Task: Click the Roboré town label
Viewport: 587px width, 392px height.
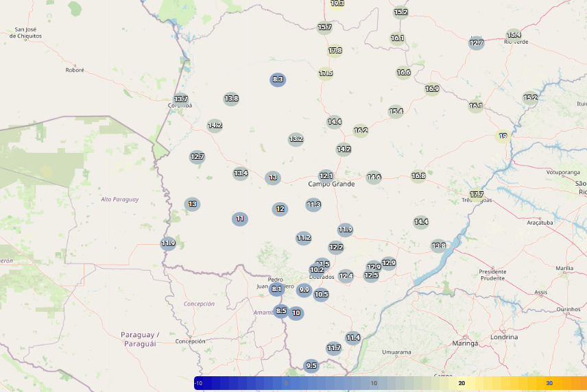Action: [x=75, y=70]
